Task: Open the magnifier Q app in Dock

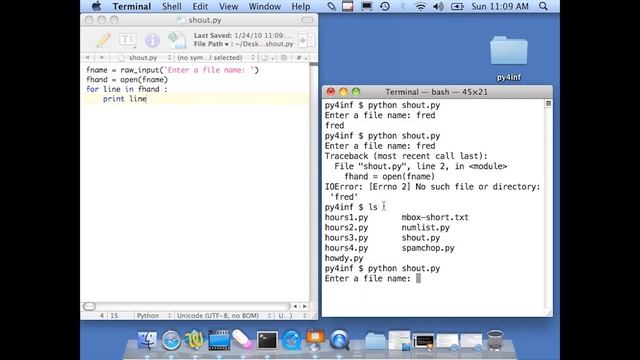Action: point(339,340)
